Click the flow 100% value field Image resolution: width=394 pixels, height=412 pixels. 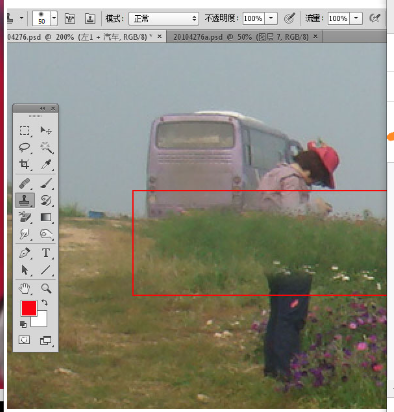point(339,18)
